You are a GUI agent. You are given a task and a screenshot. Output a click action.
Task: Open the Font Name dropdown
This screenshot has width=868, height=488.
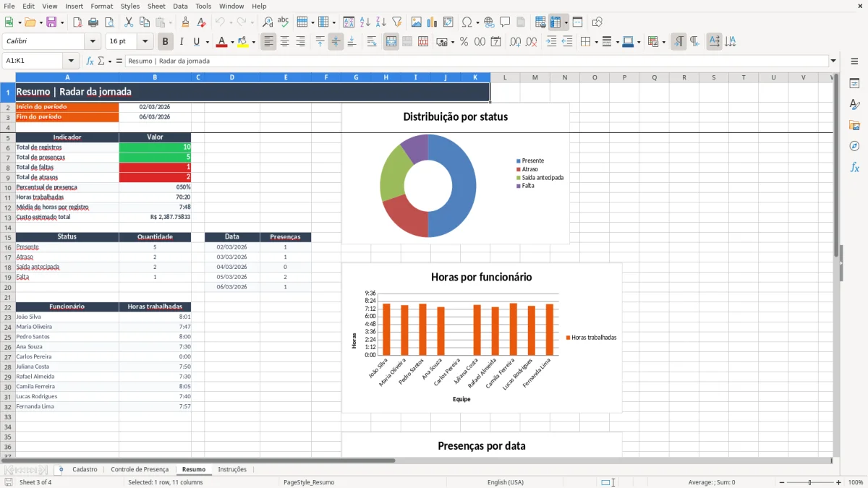point(92,42)
